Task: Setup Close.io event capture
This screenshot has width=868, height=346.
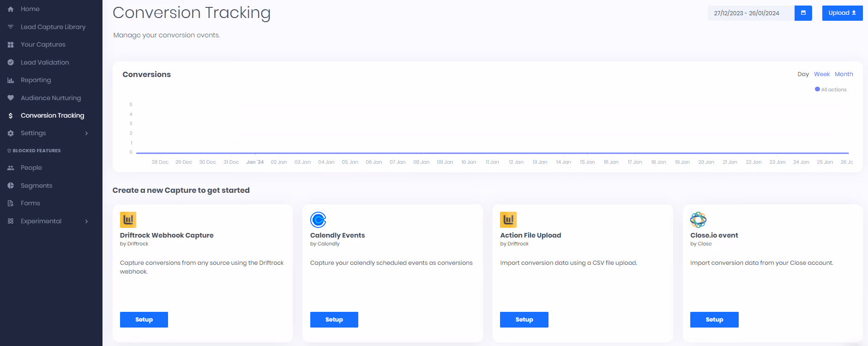Action: [714, 320]
